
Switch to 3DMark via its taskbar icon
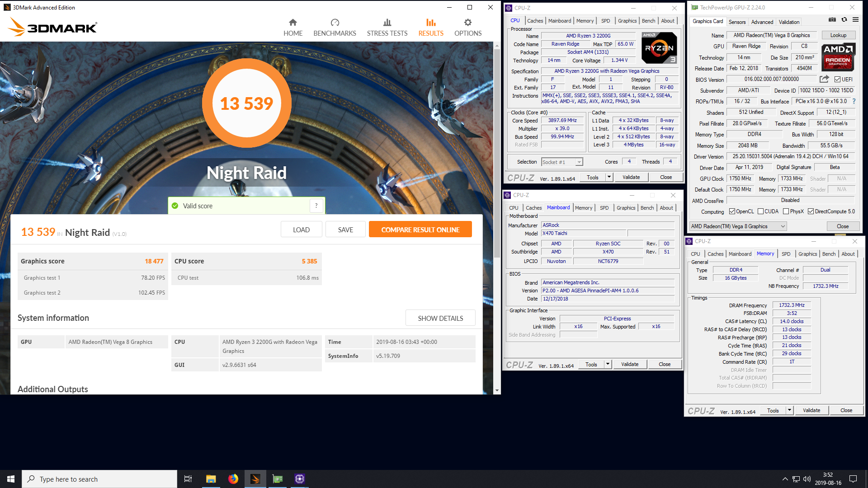255,479
